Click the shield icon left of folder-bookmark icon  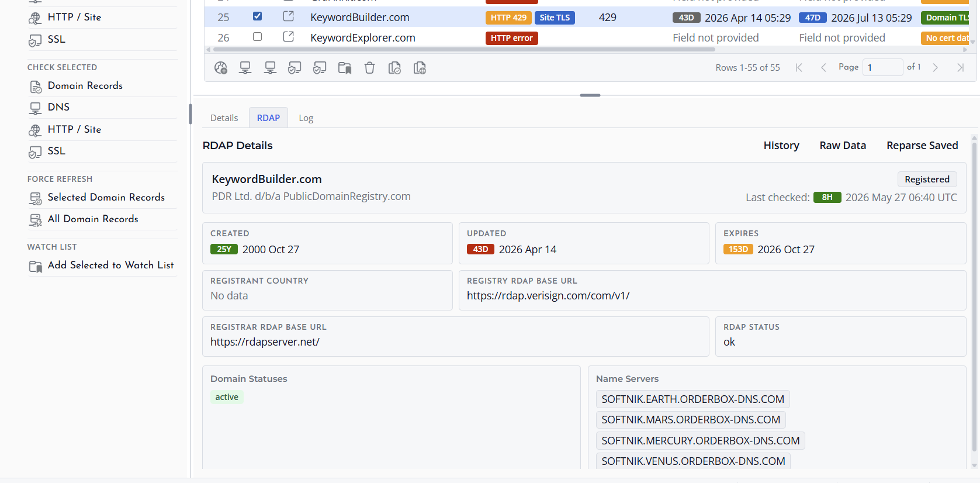(320, 68)
